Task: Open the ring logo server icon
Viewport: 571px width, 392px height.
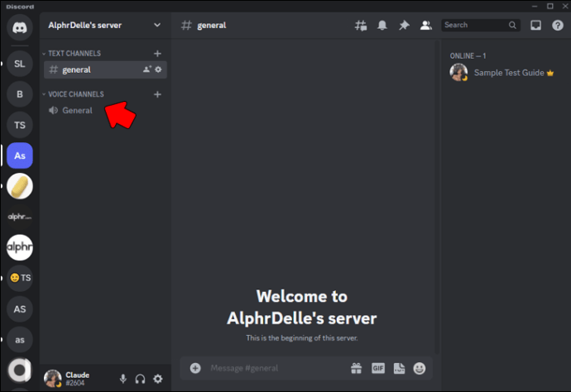Action: [20, 370]
